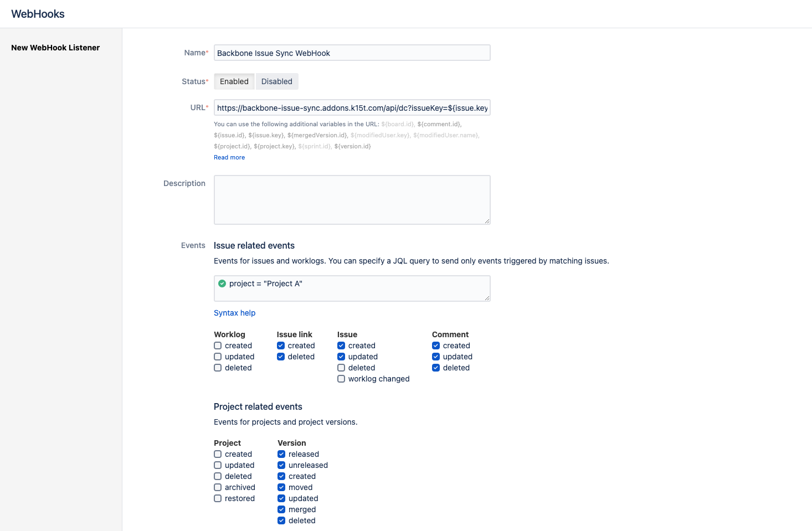Enable the Issue deleted event
Viewport: 812px width, 531px height.
pyautogui.click(x=341, y=368)
